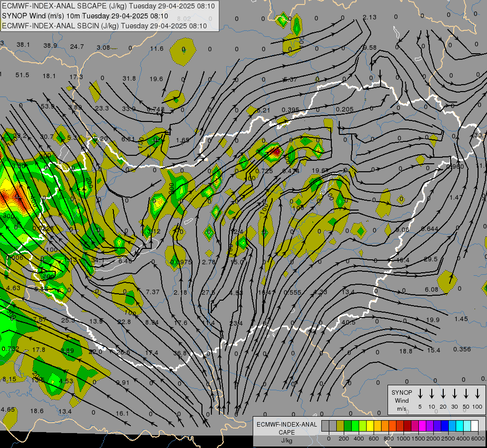Click the 2500 tick label on CAPE scale
487x448 pixels.
[448, 439]
